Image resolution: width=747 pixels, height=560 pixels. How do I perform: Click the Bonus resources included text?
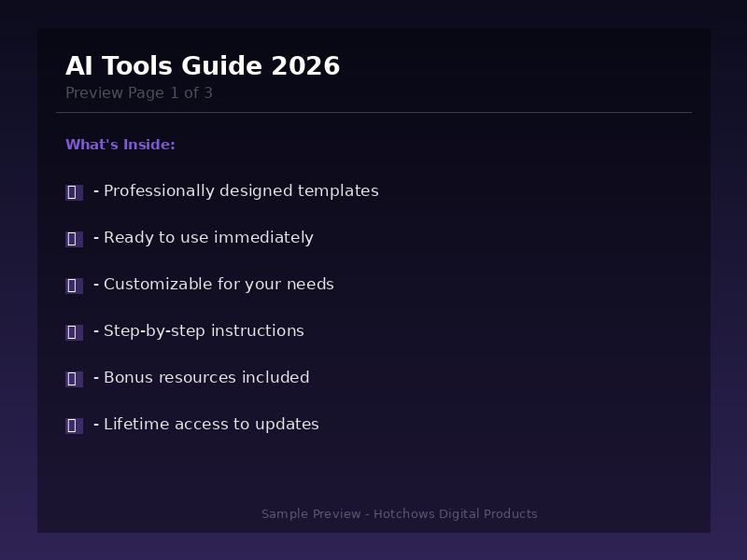coord(205,378)
